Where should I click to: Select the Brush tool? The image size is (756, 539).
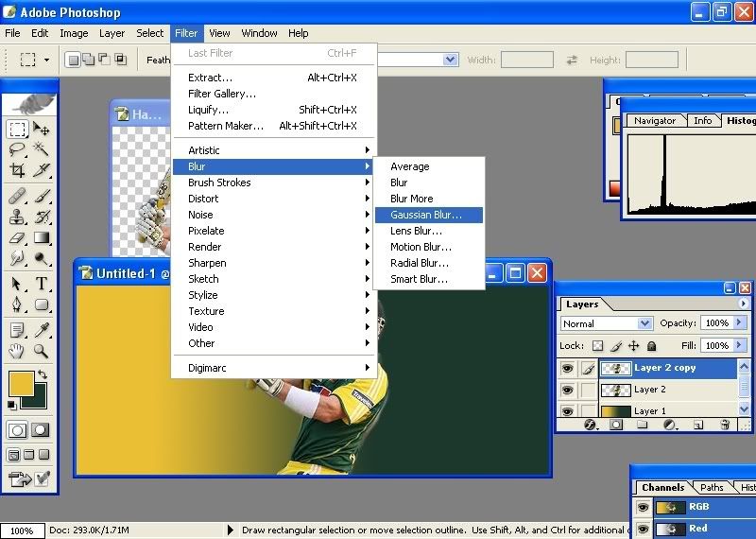[41, 197]
